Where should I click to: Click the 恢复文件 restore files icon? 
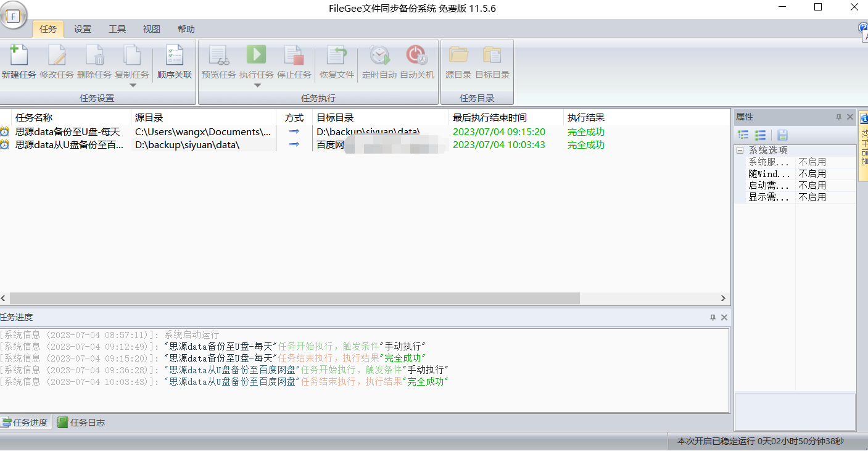pos(336,56)
